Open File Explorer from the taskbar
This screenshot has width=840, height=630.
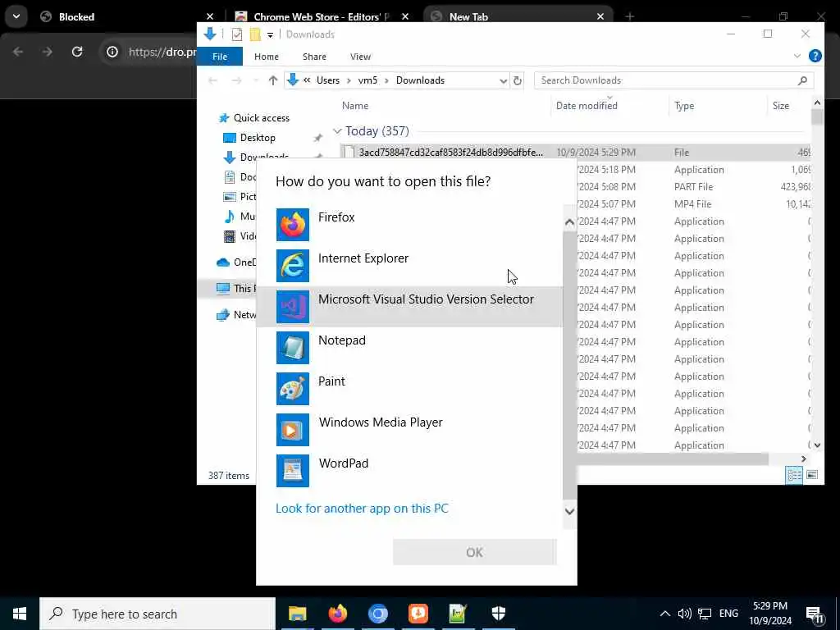pyautogui.click(x=297, y=614)
